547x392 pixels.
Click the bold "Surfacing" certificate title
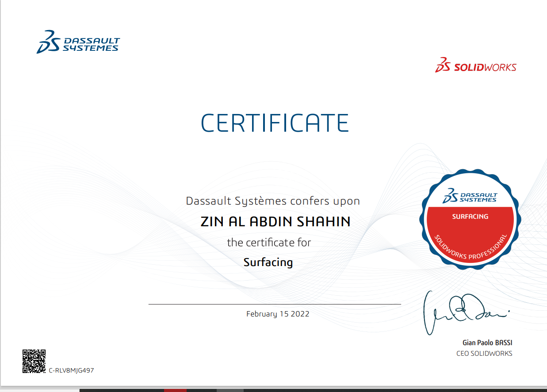click(x=268, y=262)
